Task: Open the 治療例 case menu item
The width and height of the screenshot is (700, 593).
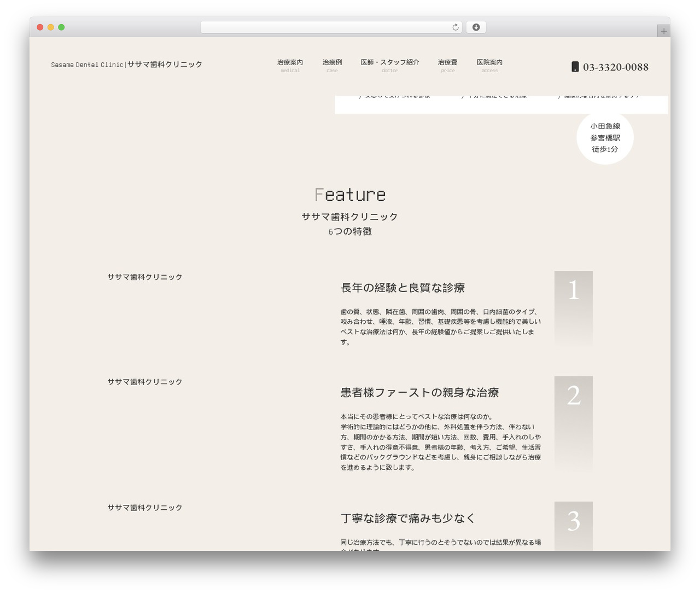Action: (332, 65)
